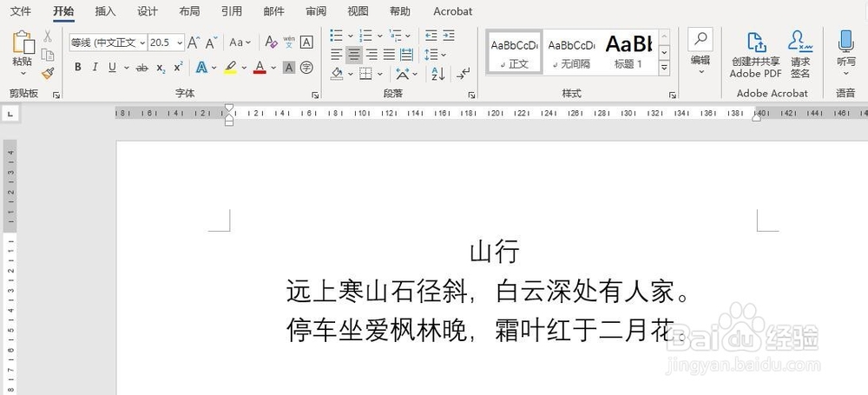Open the font size 20.5 dropdown
This screenshot has height=395, width=868.
point(180,43)
